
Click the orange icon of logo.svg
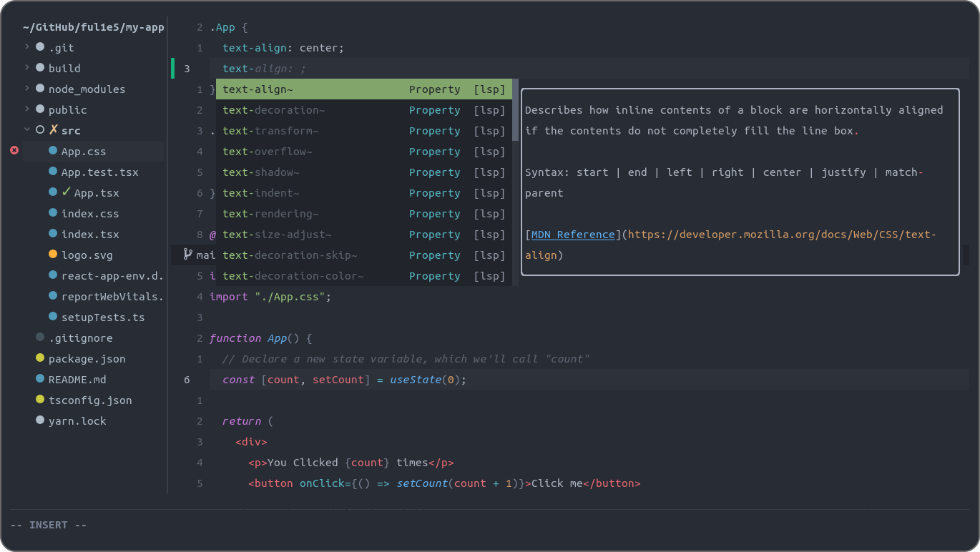click(x=53, y=255)
